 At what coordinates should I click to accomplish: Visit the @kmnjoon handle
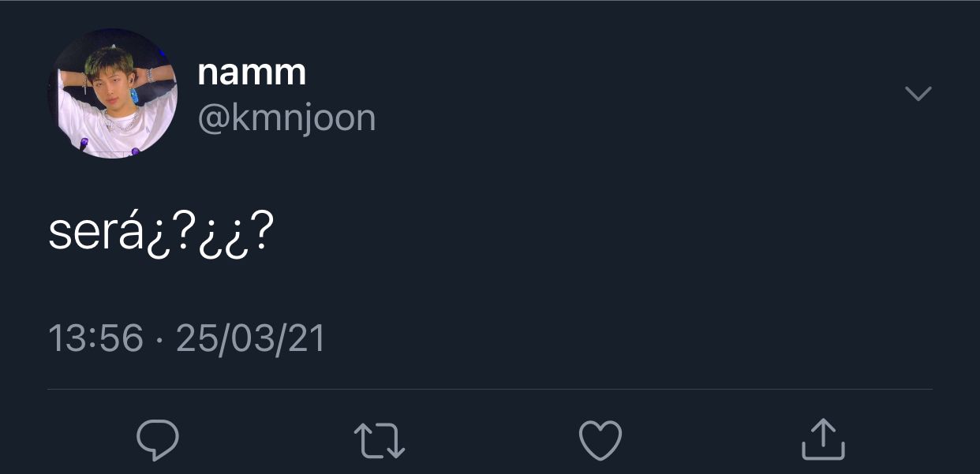pyautogui.click(x=286, y=118)
